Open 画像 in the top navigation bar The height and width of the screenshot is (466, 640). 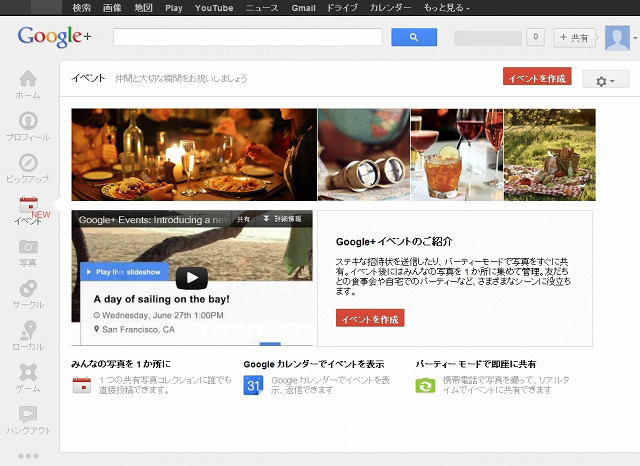112,8
